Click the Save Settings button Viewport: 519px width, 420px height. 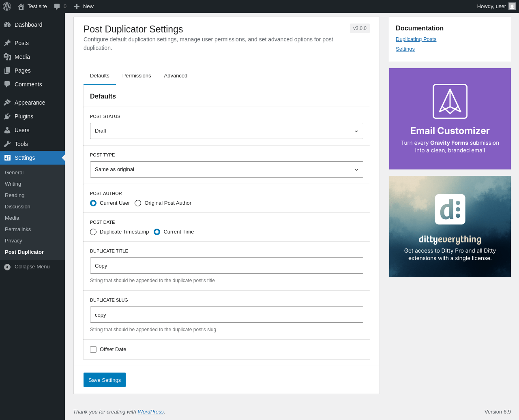coord(105,380)
